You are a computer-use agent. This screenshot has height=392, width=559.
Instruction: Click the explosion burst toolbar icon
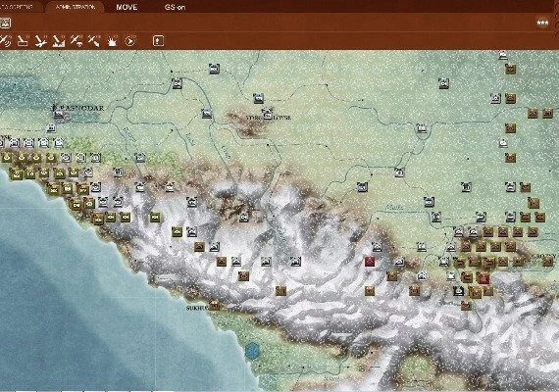click(113, 41)
